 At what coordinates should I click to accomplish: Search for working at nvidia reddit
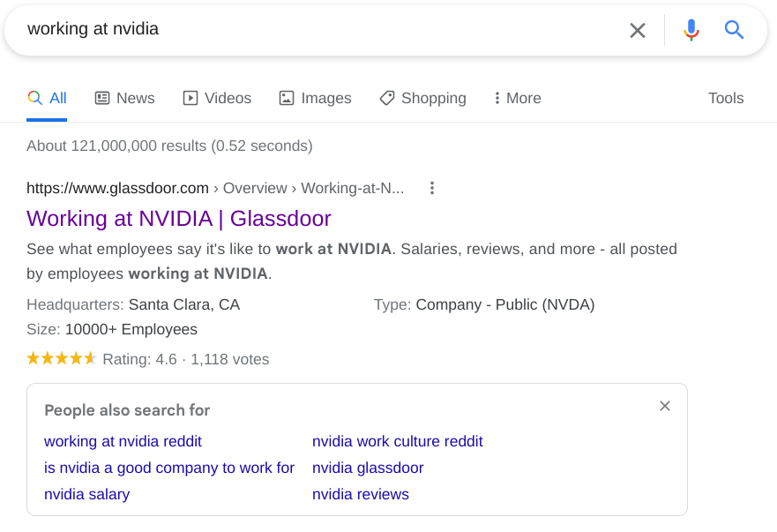tap(123, 441)
